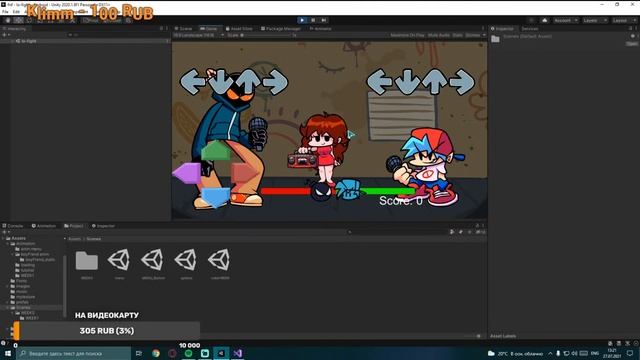640x360 pixels.
Task: Open the Package Manager tab
Action: point(281,29)
